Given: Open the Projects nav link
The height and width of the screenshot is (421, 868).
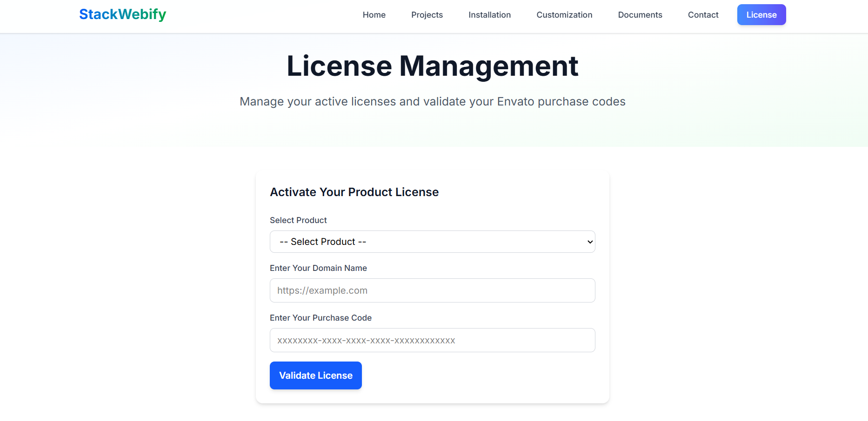Looking at the screenshot, I should 427,15.
